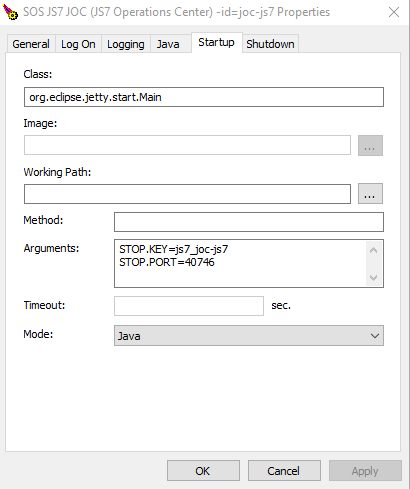Screen dimensions: 410x489
Task: Browse for Image file with ellipsis button
Action: (370, 145)
